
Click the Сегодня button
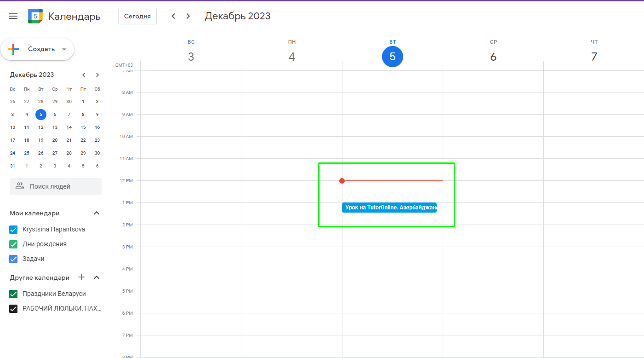(x=137, y=16)
